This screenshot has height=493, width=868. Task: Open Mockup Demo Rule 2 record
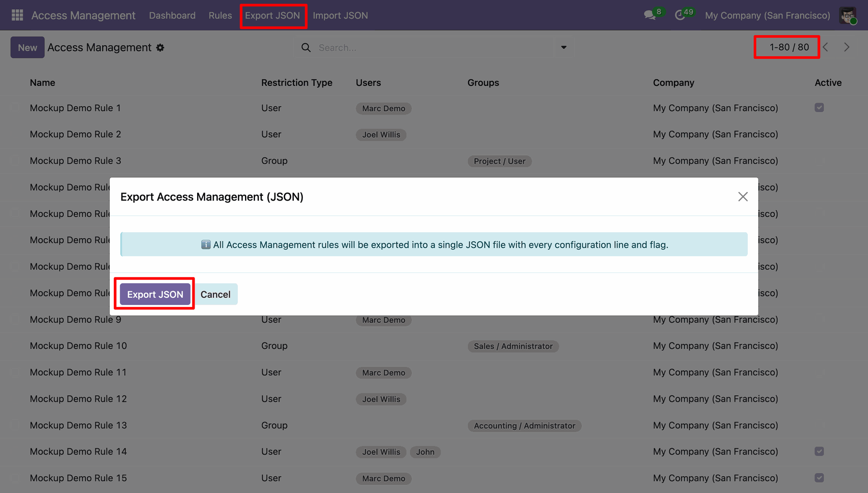click(75, 134)
